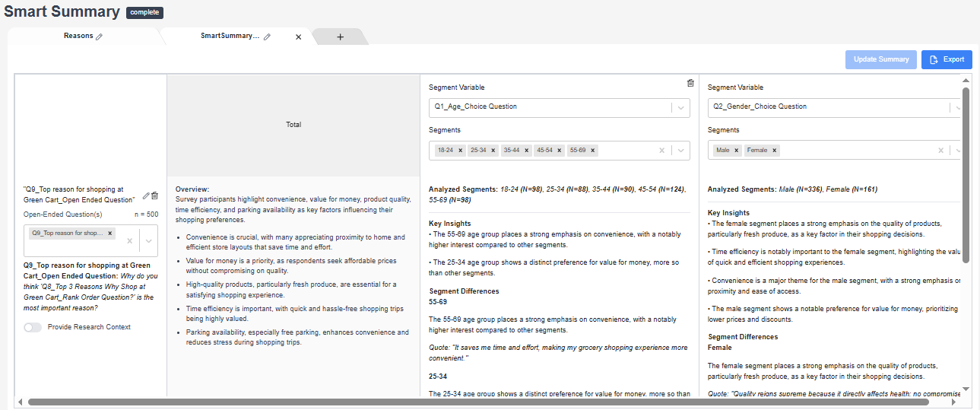The width and height of the screenshot is (980, 410).
Task: Click rename pencil on SmartSummary tab
Action: [267, 37]
